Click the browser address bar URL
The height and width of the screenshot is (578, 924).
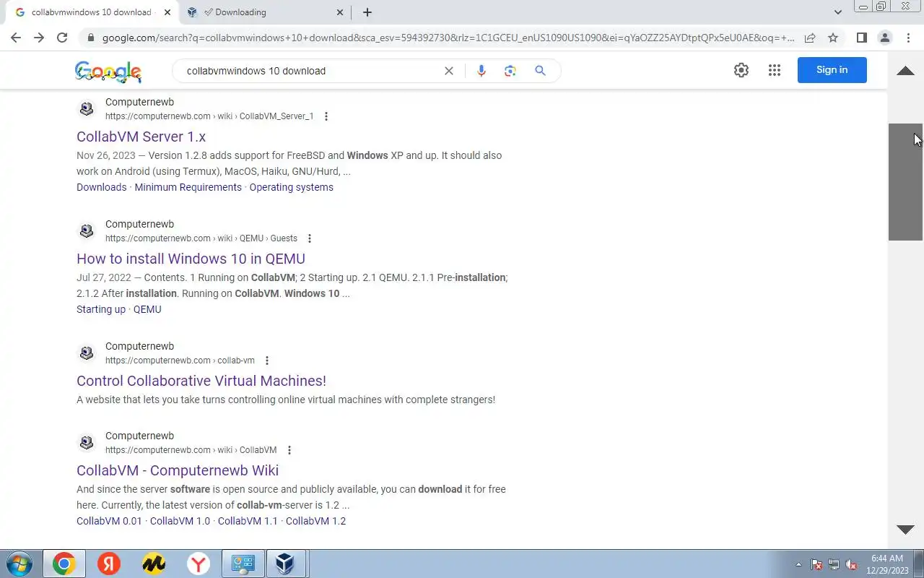coord(448,38)
